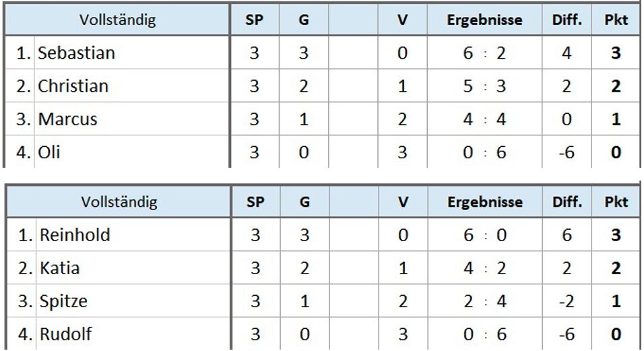The width and height of the screenshot is (644, 351).
Task: Click the Rudolf name cell
Action: coord(65,334)
